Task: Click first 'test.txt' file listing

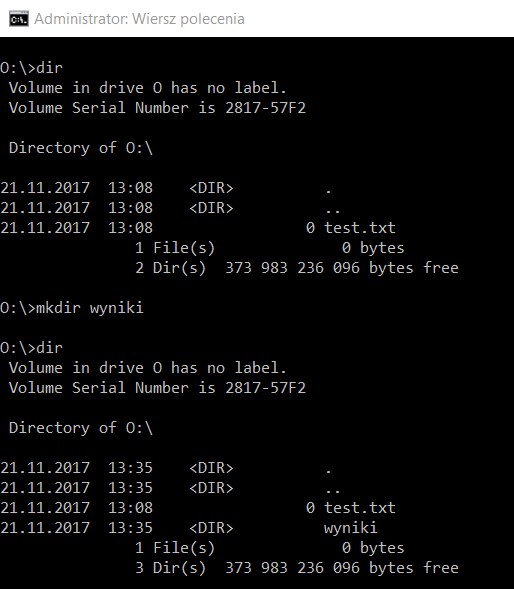Action: tap(360, 228)
